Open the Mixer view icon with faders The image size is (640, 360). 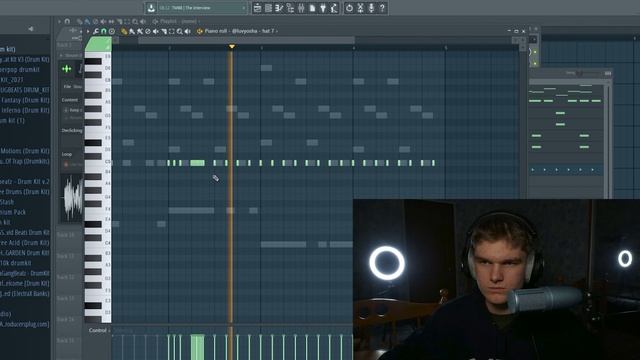[301, 8]
